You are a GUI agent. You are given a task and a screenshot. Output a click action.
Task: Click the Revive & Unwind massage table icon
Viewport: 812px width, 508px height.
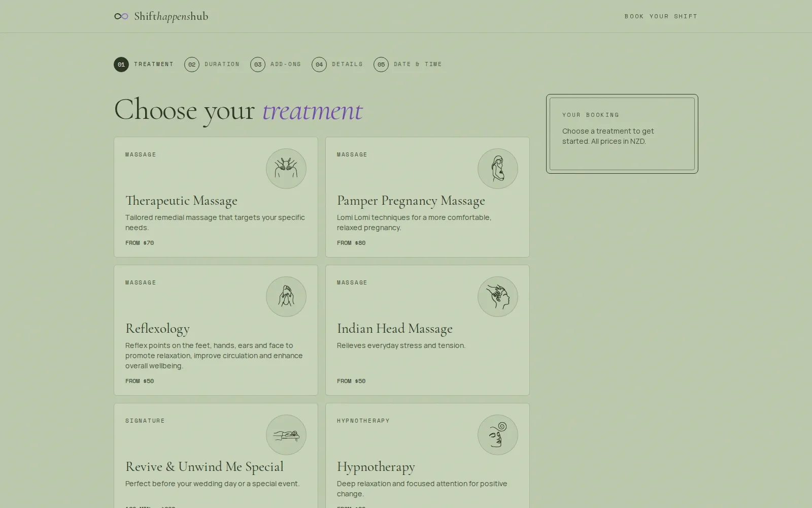[x=286, y=435]
